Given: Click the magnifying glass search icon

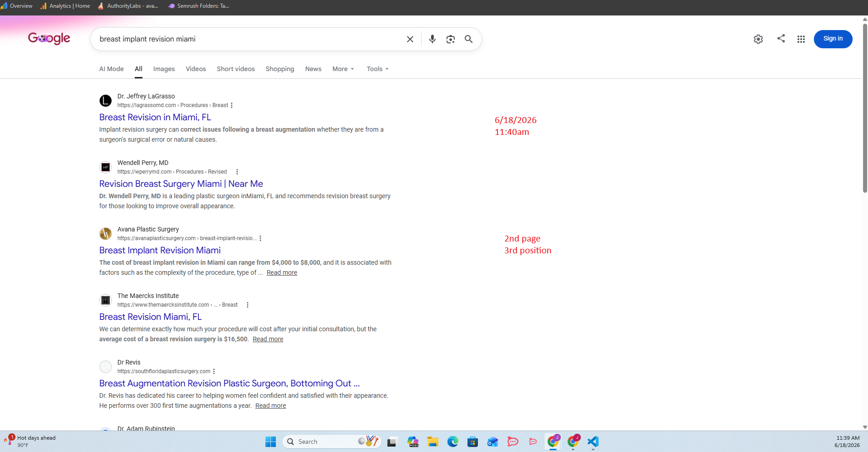Looking at the screenshot, I should click(x=468, y=39).
